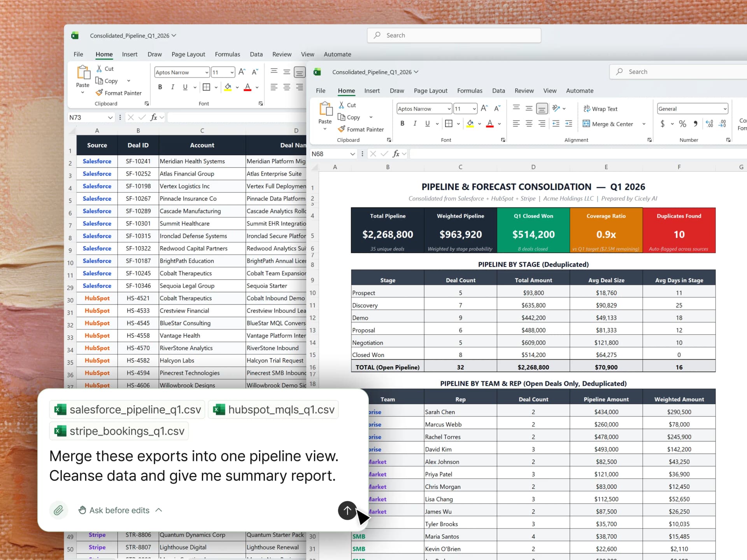Click the accounting dollar format icon

[x=662, y=124]
